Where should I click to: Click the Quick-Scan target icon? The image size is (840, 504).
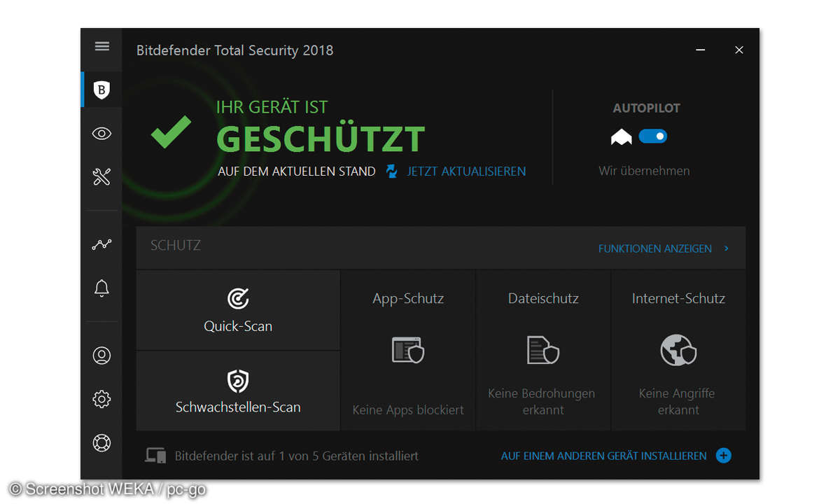[x=238, y=299]
